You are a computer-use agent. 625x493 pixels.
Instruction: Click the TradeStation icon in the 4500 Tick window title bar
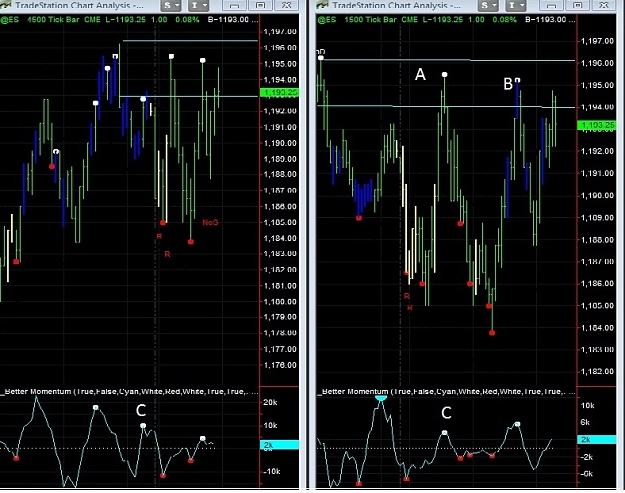6,5
